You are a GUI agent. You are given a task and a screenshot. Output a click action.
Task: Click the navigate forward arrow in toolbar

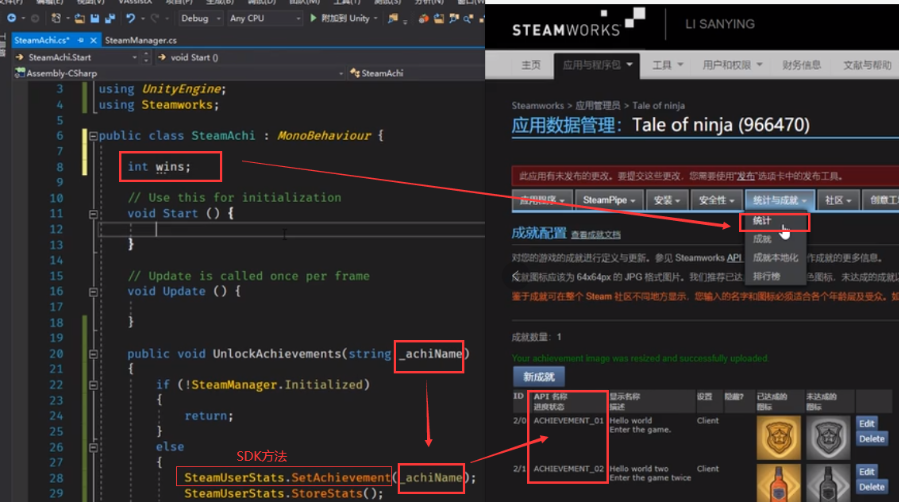click(x=35, y=18)
